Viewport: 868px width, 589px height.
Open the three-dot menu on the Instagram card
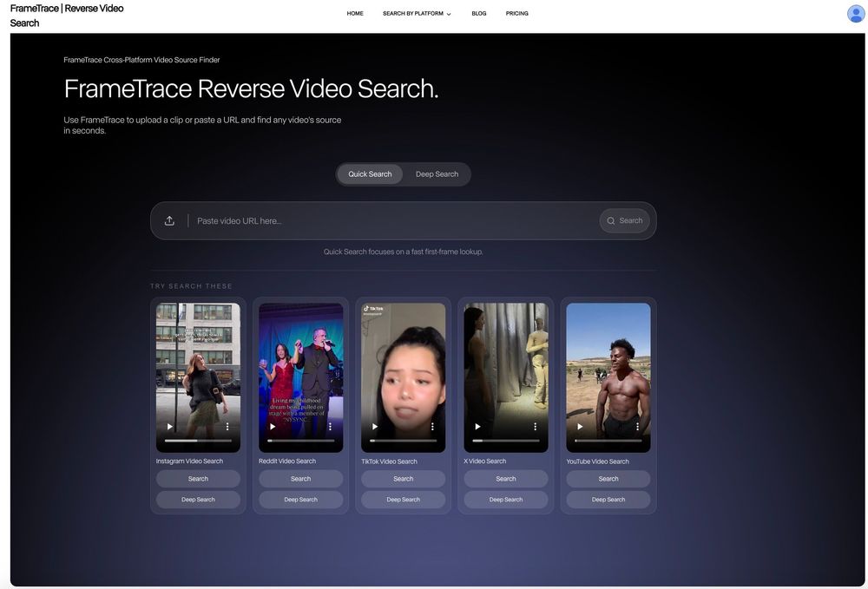226,425
